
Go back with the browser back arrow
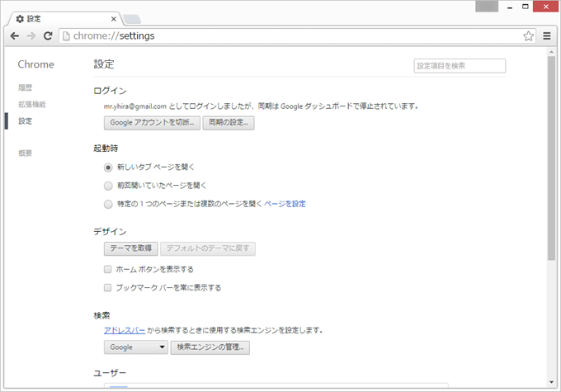[x=14, y=35]
